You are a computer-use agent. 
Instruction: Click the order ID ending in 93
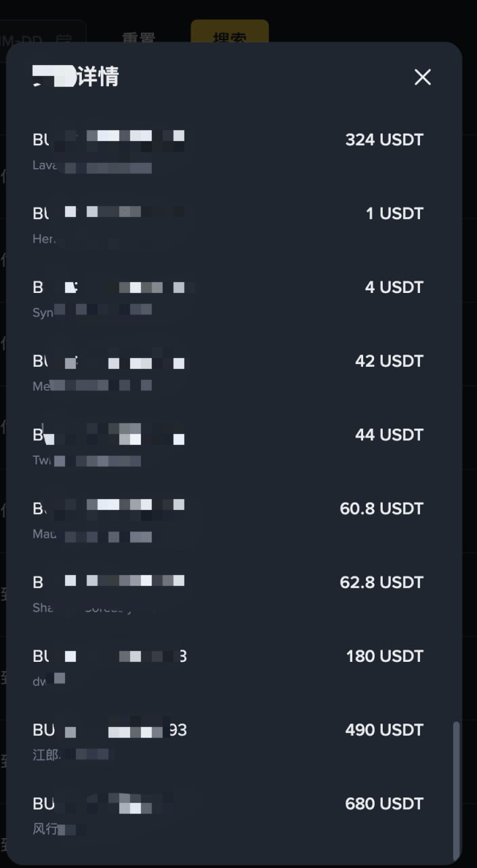tap(110, 730)
